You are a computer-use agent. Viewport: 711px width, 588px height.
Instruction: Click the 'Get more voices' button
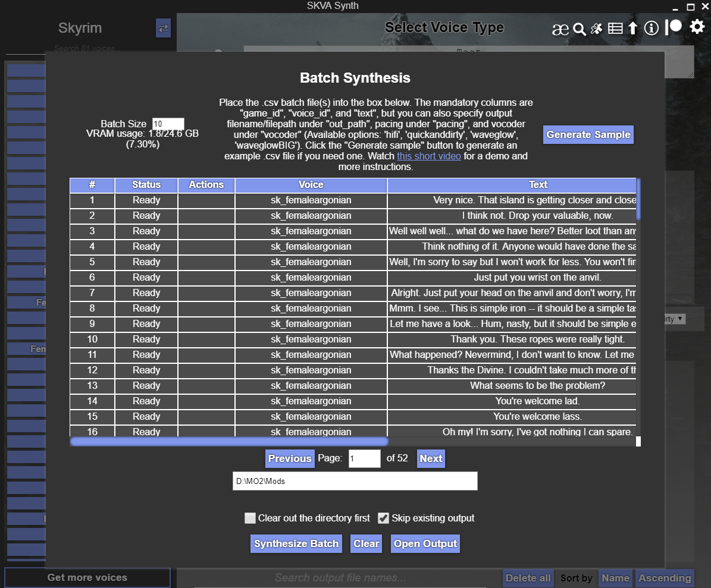coord(87,577)
